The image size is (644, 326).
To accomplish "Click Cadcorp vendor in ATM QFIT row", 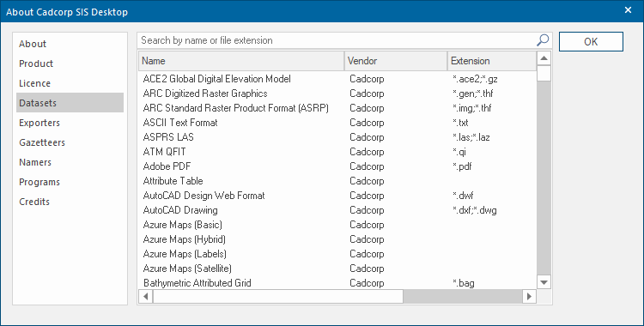I will pyautogui.click(x=367, y=152).
